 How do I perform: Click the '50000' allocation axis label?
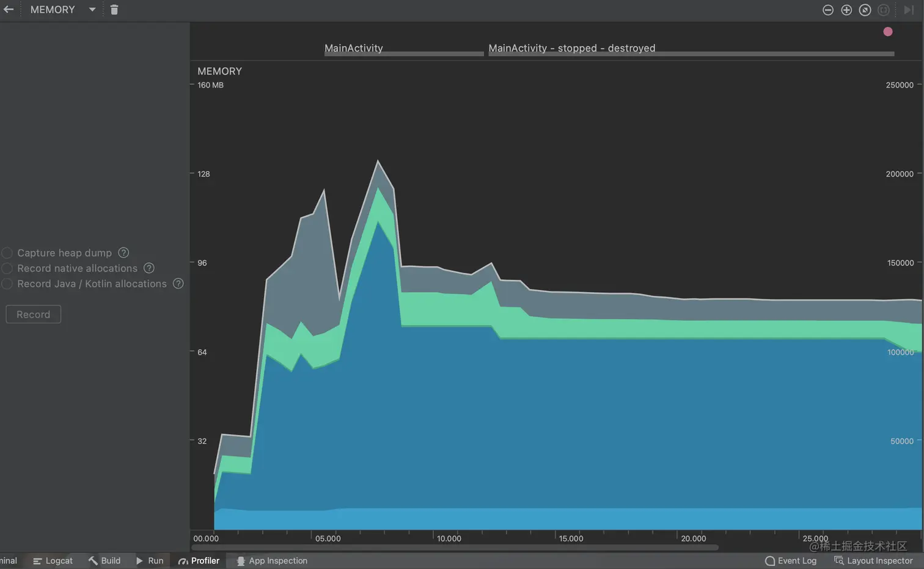tap(902, 441)
